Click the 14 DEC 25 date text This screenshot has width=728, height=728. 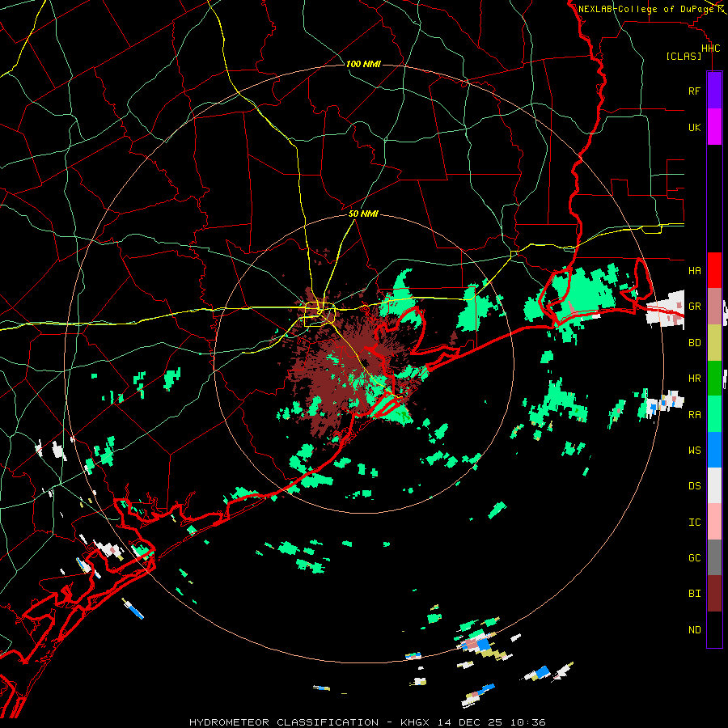coord(471,722)
